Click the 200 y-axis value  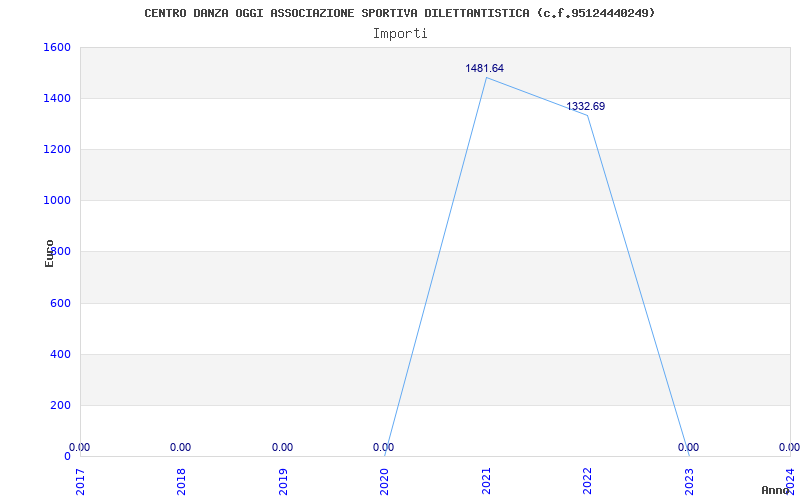(x=60, y=406)
